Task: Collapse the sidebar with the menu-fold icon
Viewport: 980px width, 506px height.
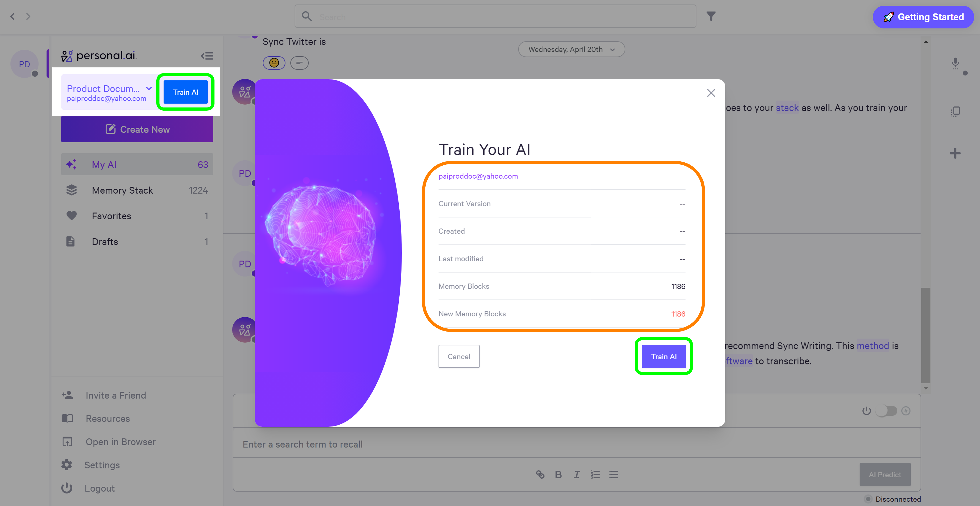Action: (207, 56)
